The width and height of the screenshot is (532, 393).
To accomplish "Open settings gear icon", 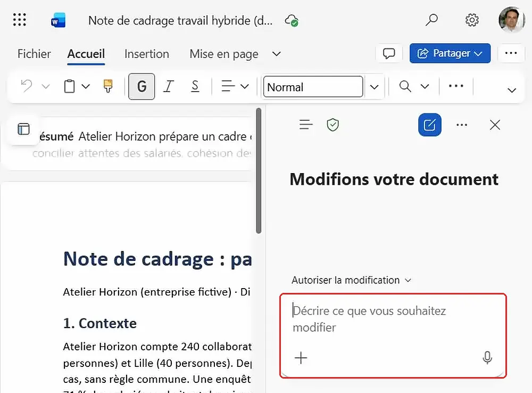I will pos(471,20).
